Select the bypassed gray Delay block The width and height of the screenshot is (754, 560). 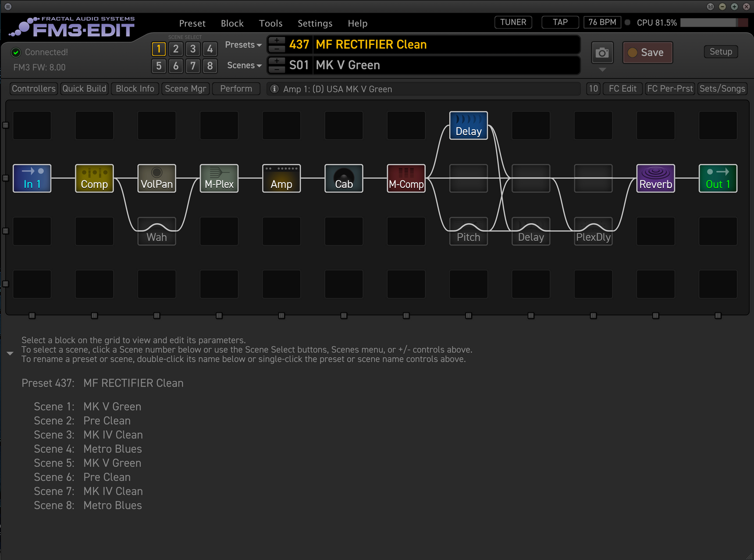531,232
